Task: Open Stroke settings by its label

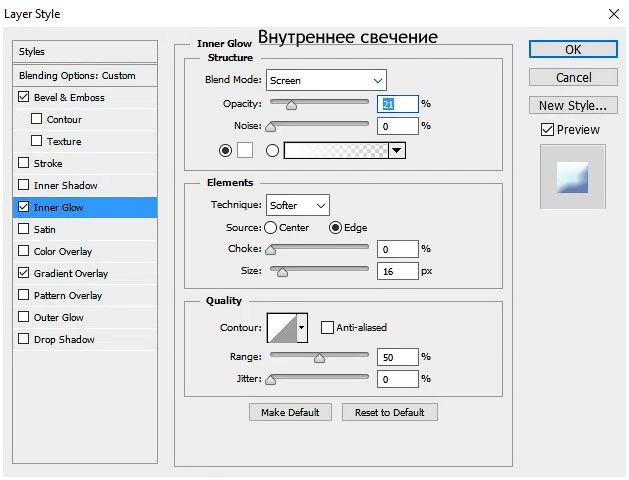Action: pyautogui.click(x=48, y=163)
